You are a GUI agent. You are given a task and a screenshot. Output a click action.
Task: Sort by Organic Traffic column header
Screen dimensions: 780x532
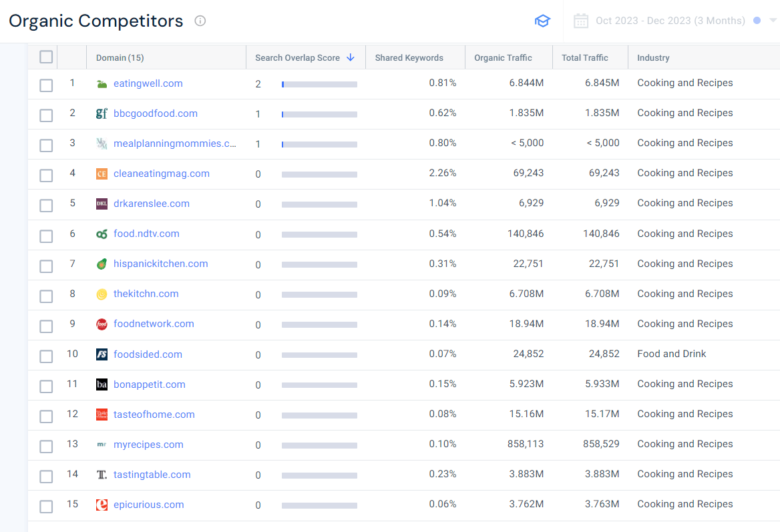(x=503, y=57)
